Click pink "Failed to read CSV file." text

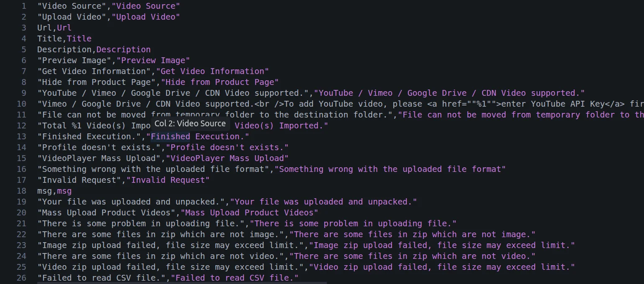(x=235, y=278)
